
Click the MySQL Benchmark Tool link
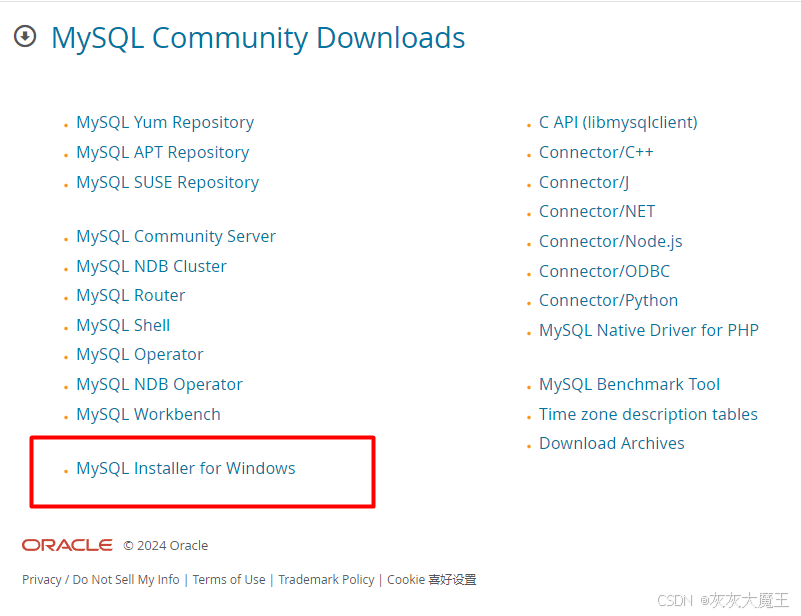tap(629, 384)
